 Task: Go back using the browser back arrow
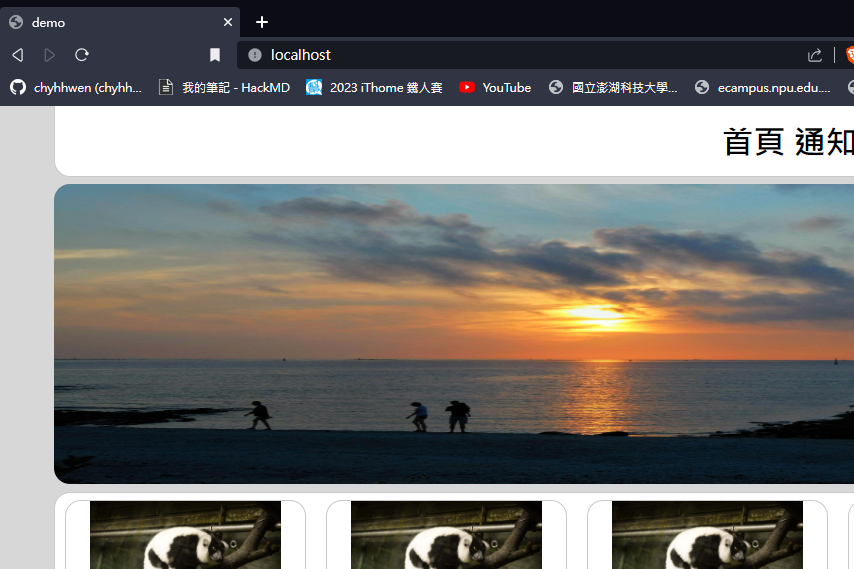point(18,55)
